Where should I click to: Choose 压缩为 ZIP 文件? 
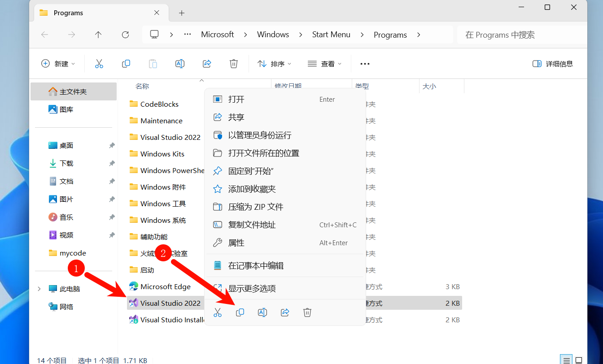pos(285,207)
